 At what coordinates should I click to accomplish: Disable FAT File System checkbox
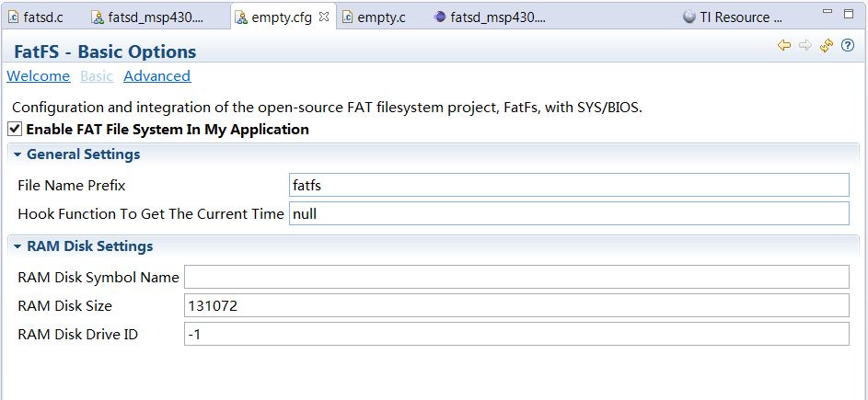15,130
